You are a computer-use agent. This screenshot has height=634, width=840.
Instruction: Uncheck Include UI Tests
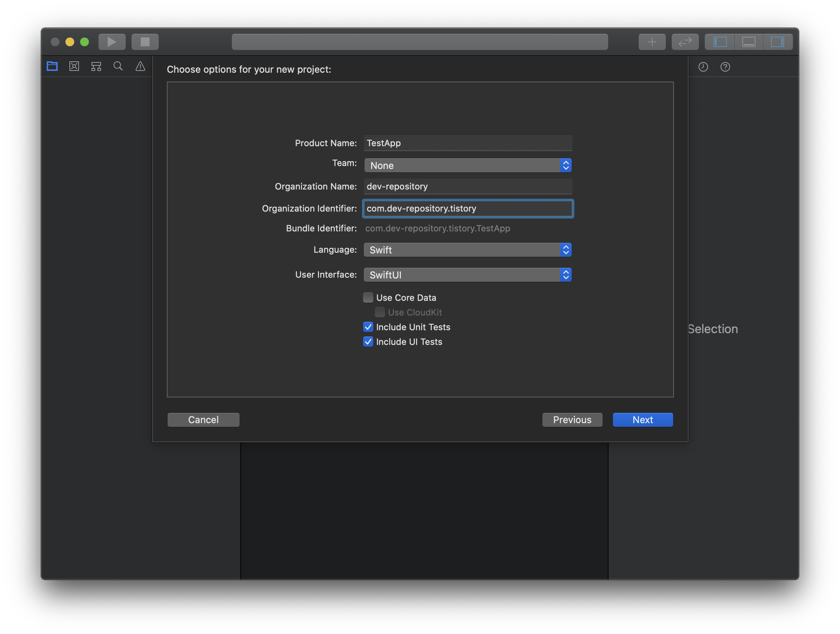coord(368,342)
